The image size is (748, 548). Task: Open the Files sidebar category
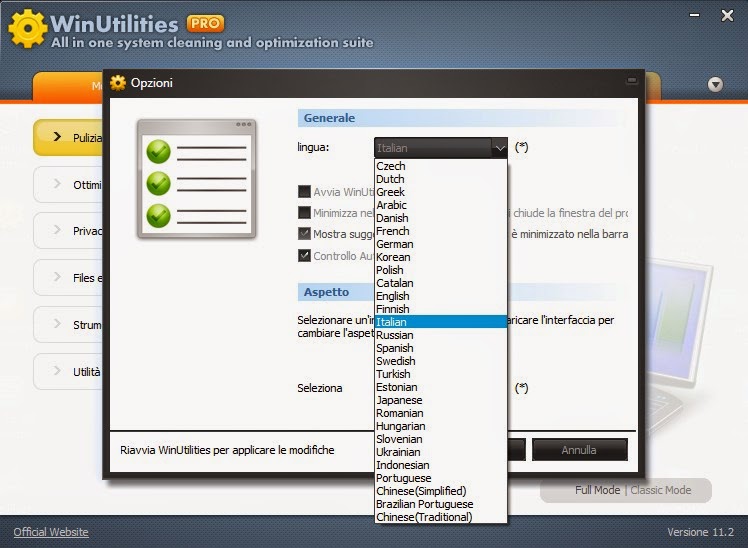[68, 278]
